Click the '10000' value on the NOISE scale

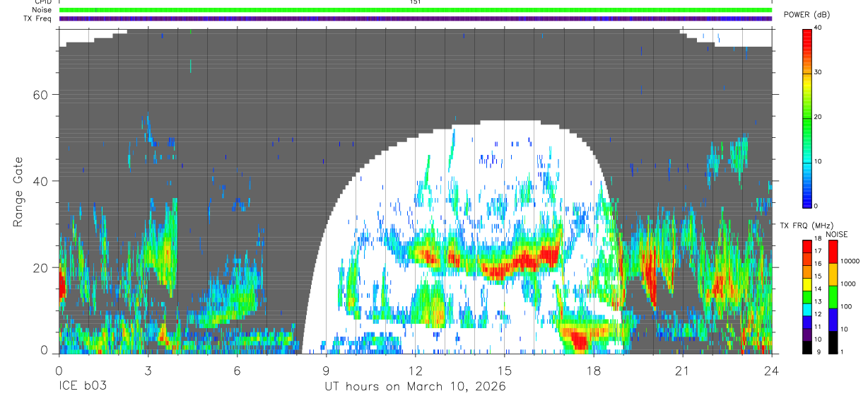(850, 261)
